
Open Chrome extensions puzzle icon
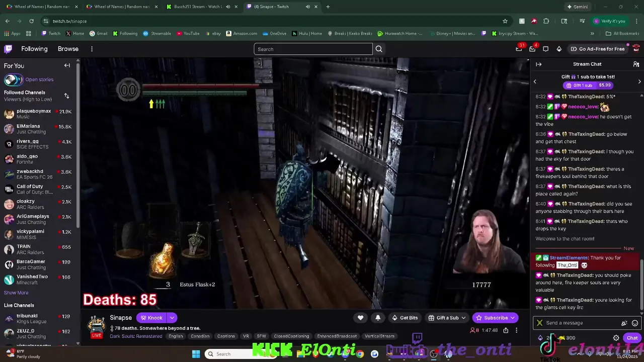[546, 21]
